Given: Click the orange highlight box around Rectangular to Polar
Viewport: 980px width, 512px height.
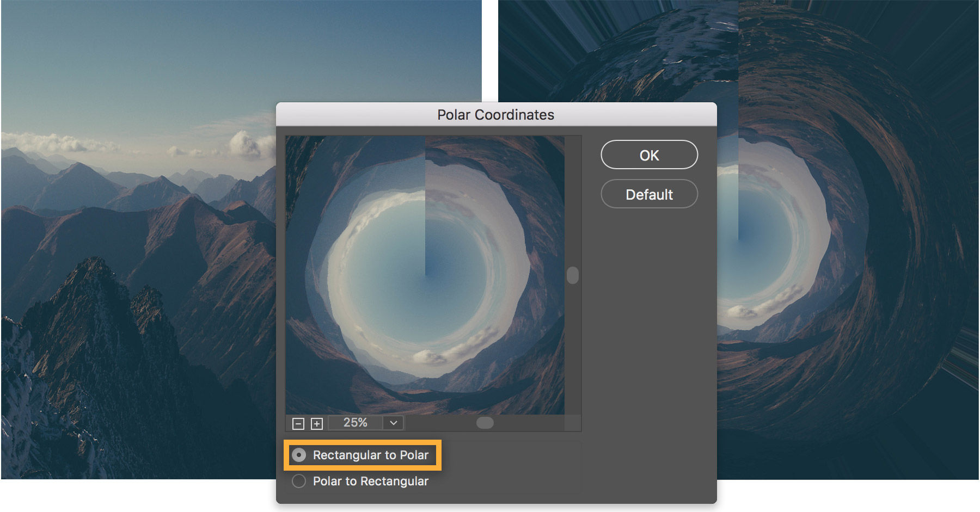Looking at the screenshot, I should pyautogui.click(x=361, y=455).
